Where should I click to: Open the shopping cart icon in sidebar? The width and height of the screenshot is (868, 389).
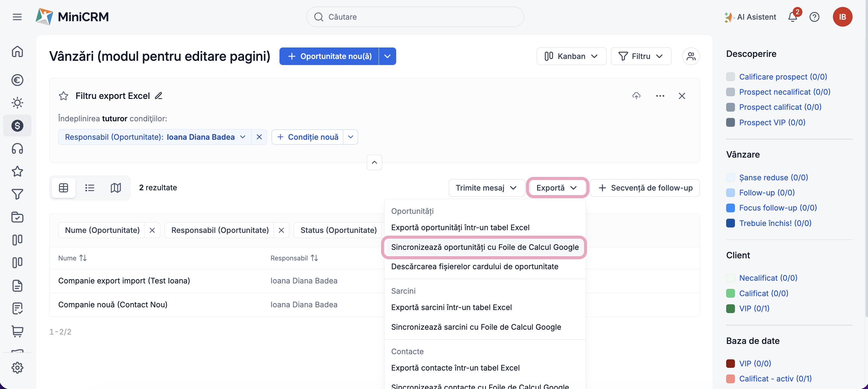point(17,331)
